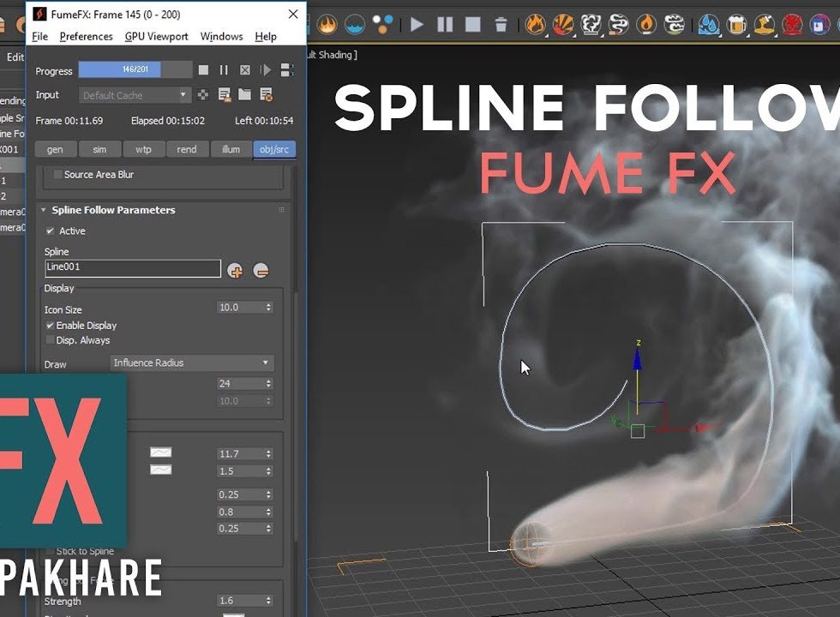This screenshot has width=840, height=617.
Task: Open curve editor icon beside 1.5 value
Action: [x=161, y=470]
